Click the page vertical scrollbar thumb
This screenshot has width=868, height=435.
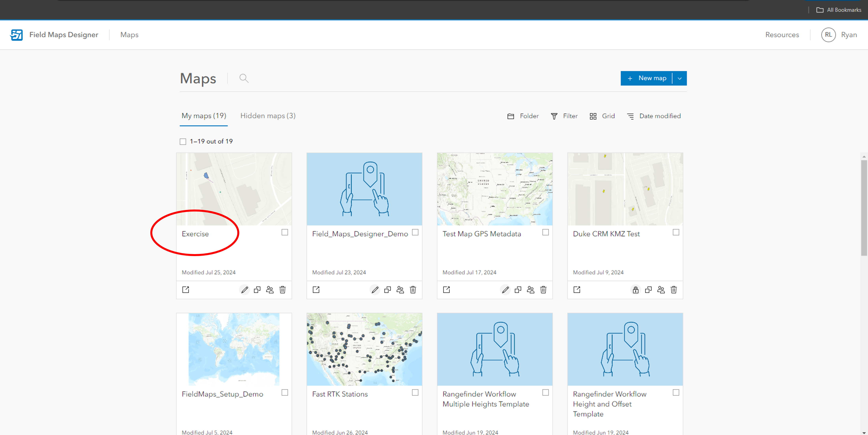point(864,208)
